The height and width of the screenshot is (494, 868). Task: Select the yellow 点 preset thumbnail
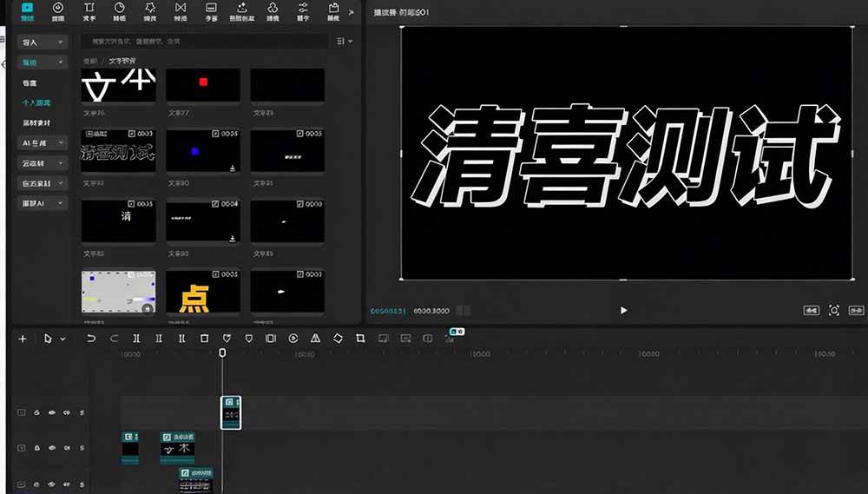[203, 292]
